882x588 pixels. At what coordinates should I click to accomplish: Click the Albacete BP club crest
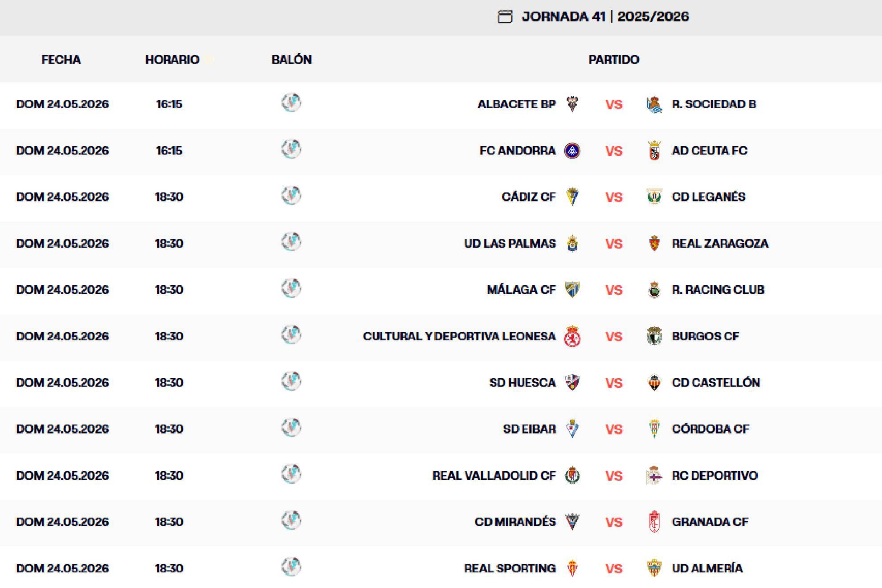click(x=572, y=104)
